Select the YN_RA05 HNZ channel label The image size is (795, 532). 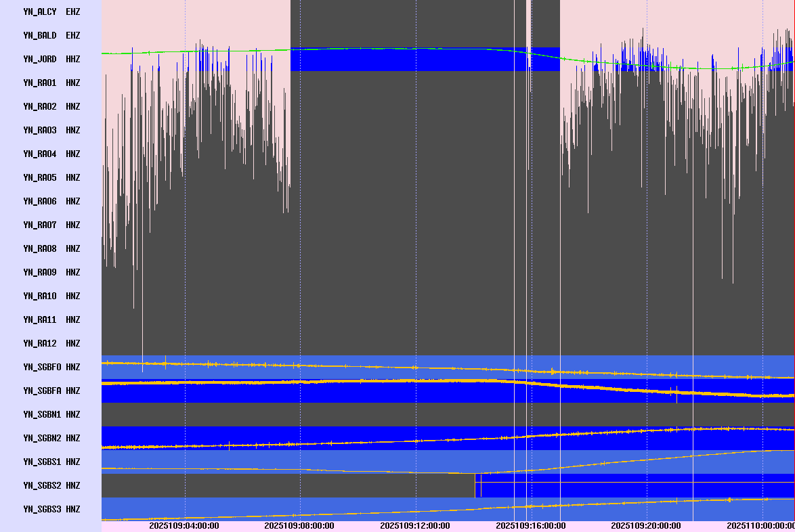[x=51, y=177]
